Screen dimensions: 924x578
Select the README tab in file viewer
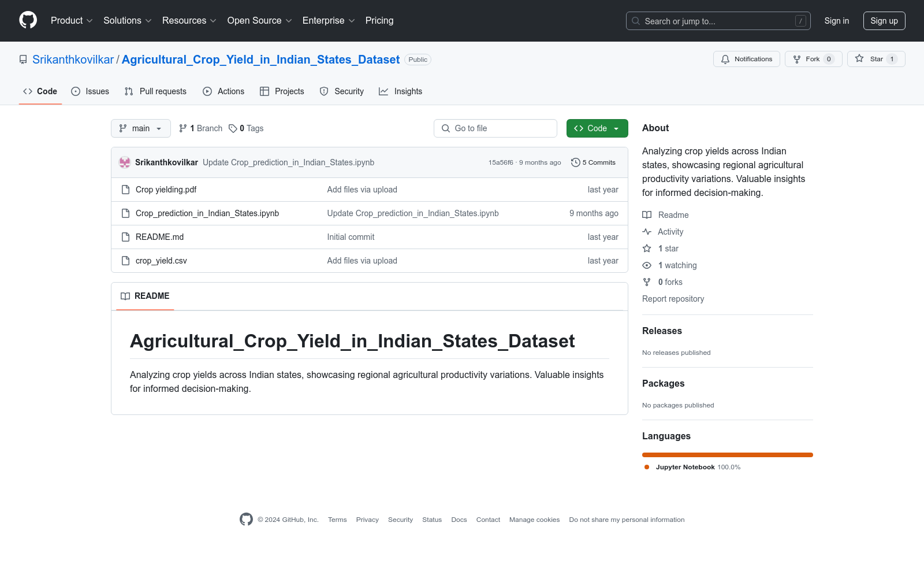[x=145, y=296]
